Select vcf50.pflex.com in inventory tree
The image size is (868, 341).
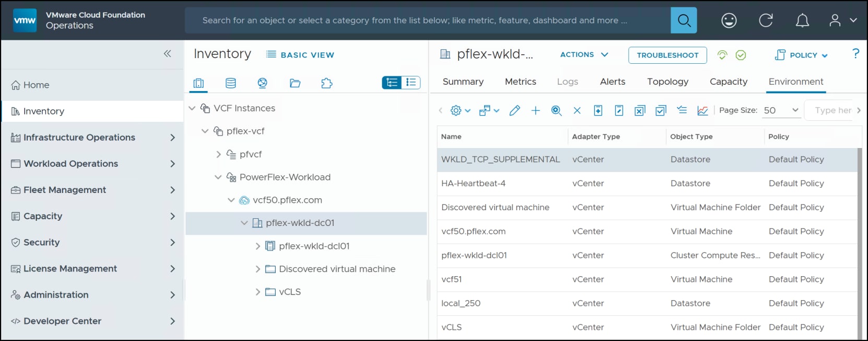[x=287, y=200]
